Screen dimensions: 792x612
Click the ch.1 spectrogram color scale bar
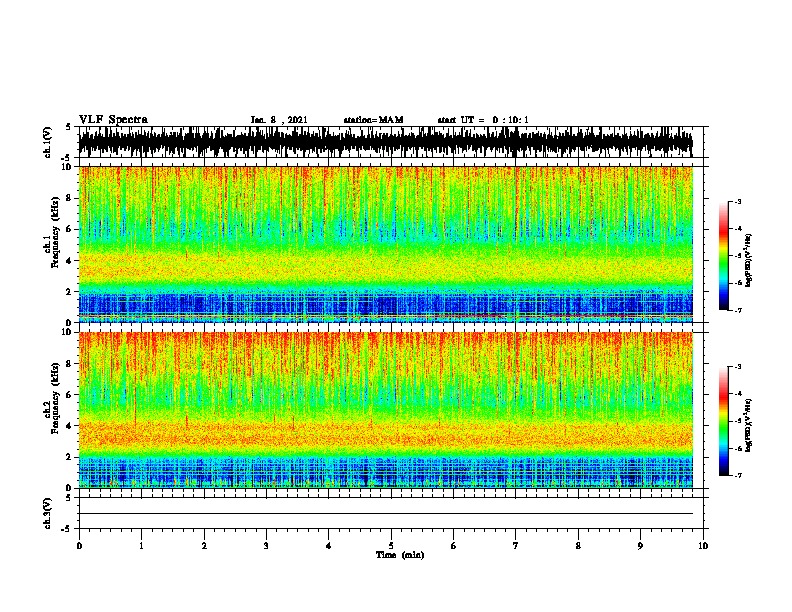click(x=724, y=256)
